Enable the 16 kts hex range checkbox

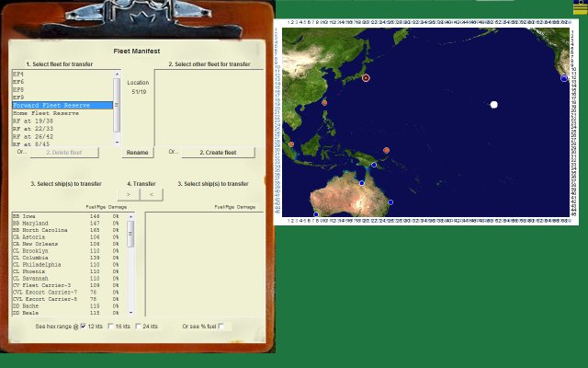click(x=111, y=327)
